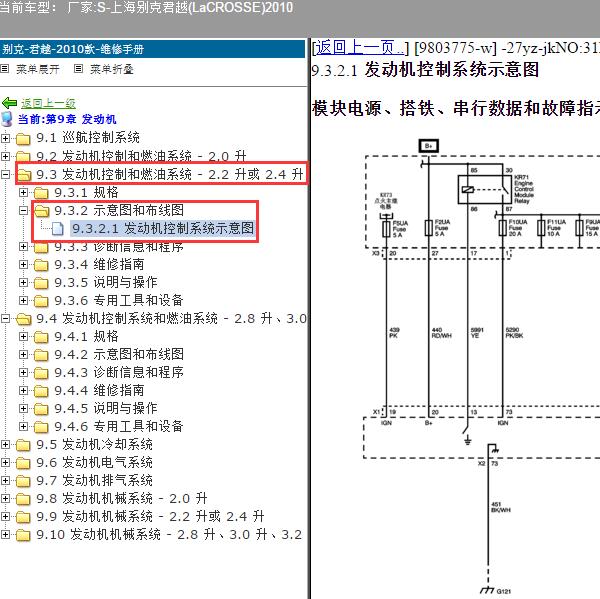600x599 pixels.
Task: Click folder icon beside 9.9 发动机机械系统
Action: click(x=23, y=517)
